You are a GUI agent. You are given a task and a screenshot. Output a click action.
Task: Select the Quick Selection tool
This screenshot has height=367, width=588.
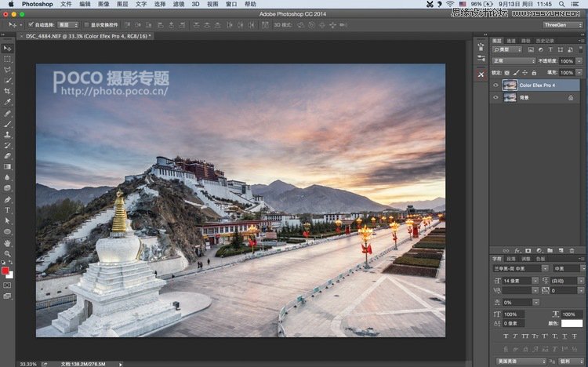point(7,80)
